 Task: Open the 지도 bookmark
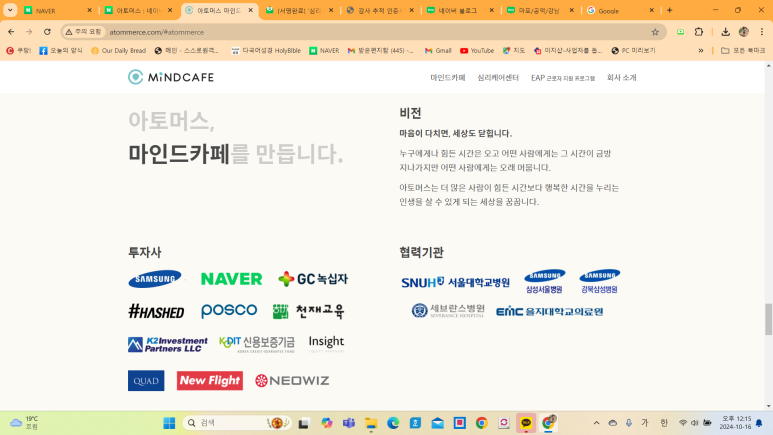514,50
